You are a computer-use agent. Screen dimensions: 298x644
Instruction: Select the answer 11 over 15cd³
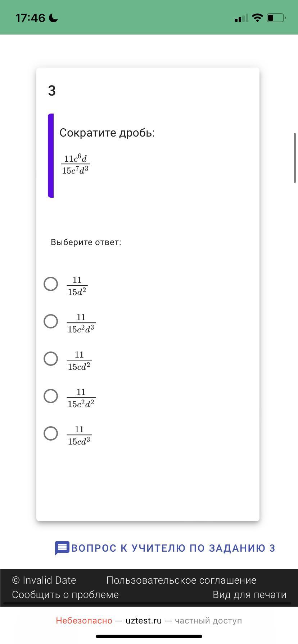pos(51,433)
